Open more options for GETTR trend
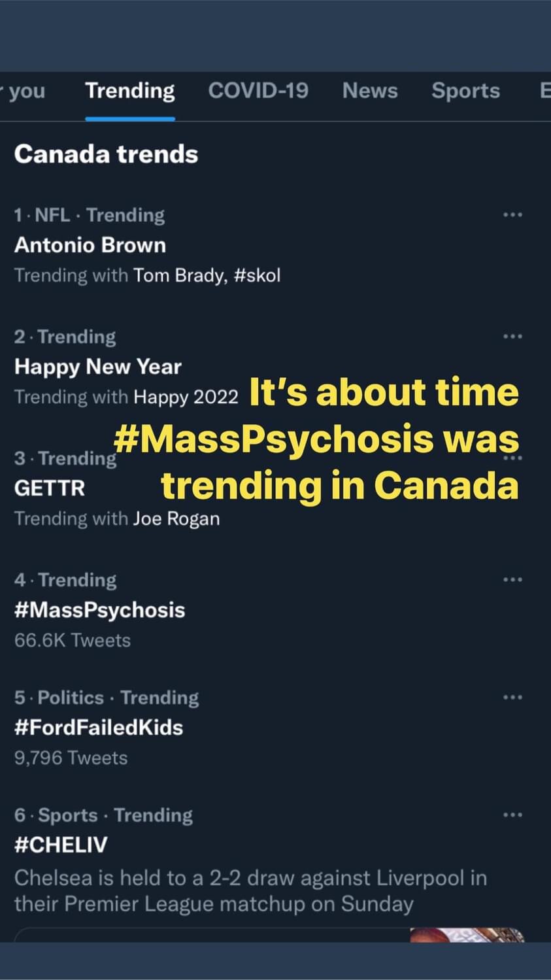Viewport: 551px width, 980px height. point(514,458)
